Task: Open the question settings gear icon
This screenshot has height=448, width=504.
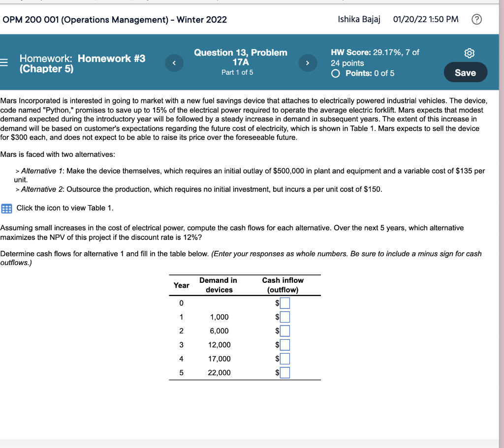Action: point(469,53)
